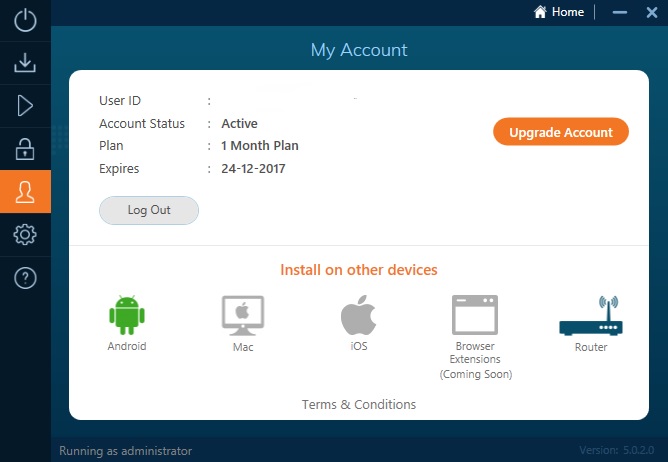Viewport: 668px width, 462px height.
Task: Minimize the VPN window
Action: (619, 12)
